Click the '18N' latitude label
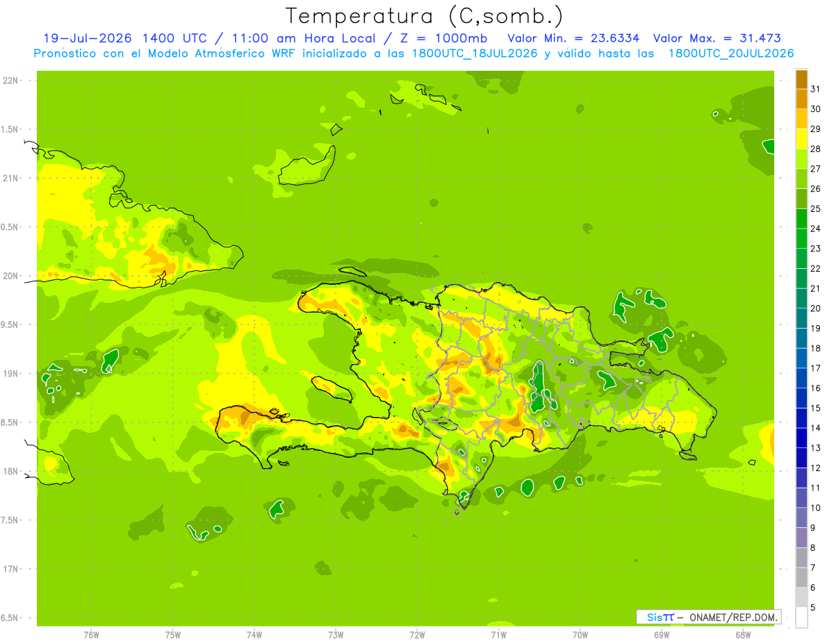This screenshot has height=644, width=834. coord(10,471)
